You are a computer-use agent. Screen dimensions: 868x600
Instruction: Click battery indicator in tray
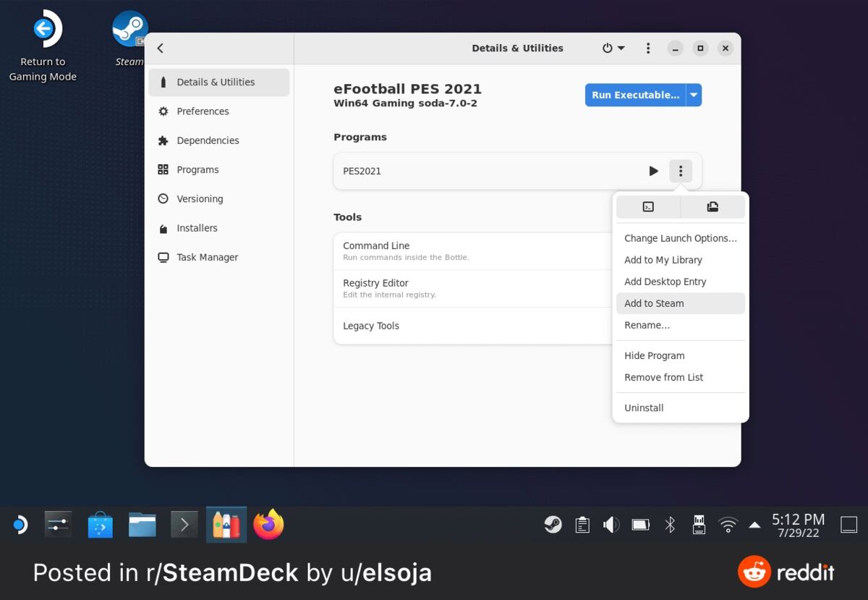point(641,525)
